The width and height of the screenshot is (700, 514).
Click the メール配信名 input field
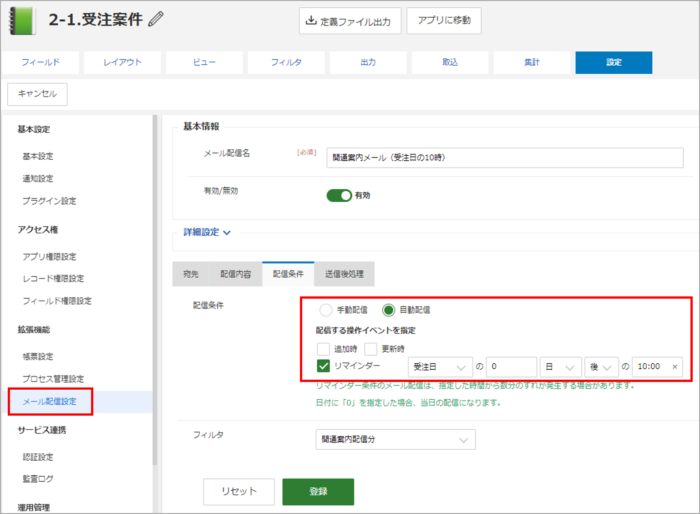click(505, 158)
